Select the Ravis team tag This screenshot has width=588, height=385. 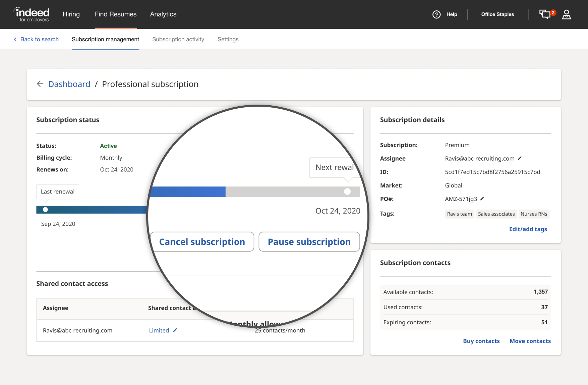click(460, 214)
